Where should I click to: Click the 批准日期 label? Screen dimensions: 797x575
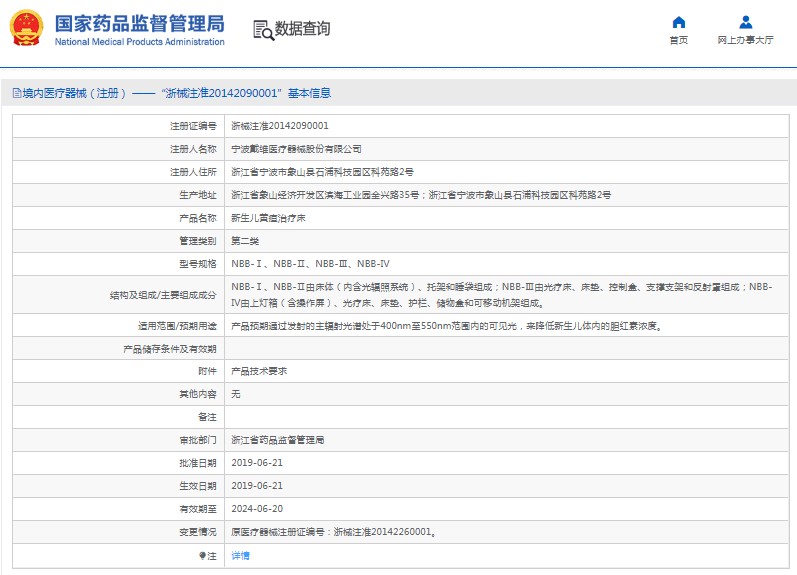tap(198, 463)
